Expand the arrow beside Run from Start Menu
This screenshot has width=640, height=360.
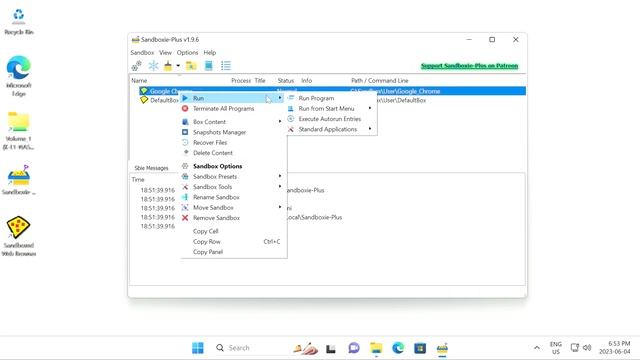point(370,109)
